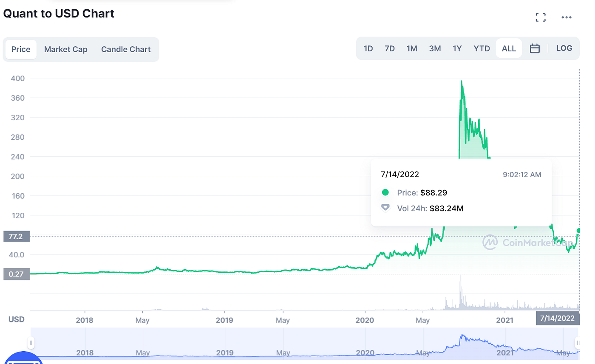Set time range to 1Y

point(457,48)
